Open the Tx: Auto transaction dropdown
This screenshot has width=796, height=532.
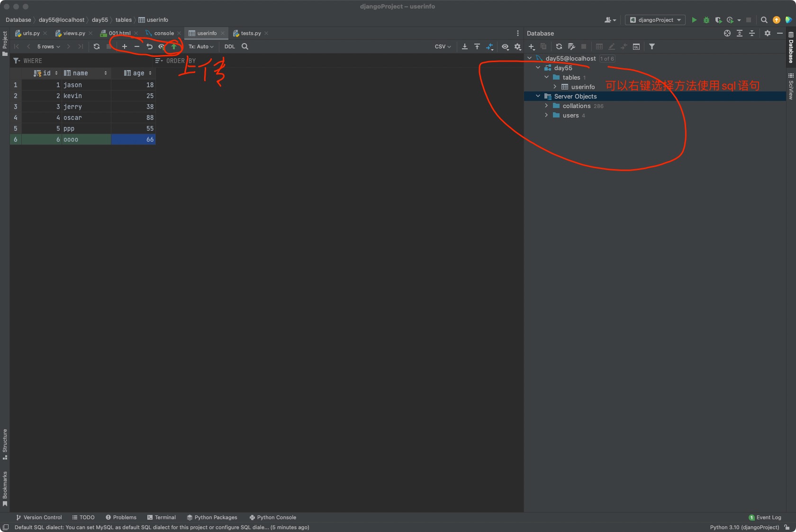coord(201,46)
